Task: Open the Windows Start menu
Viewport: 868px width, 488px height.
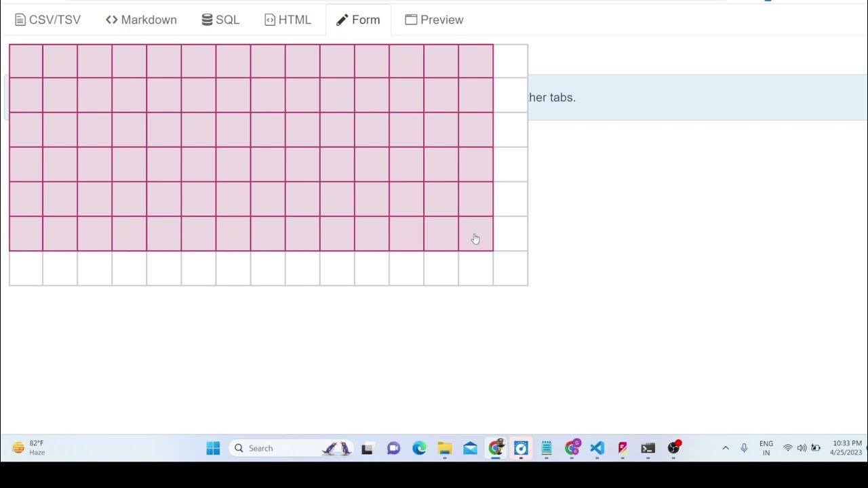Action: coord(213,448)
